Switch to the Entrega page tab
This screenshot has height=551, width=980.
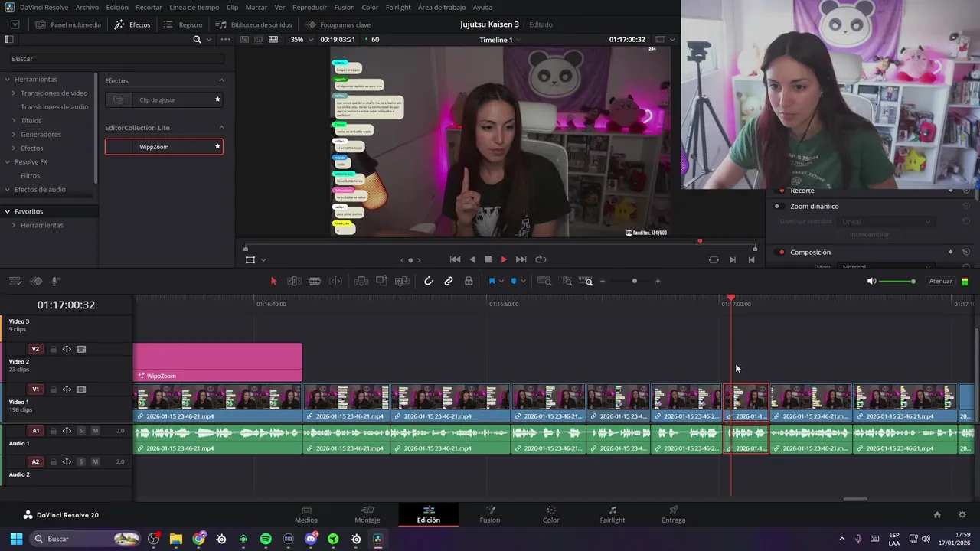pyautogui.click(x=674, y=514)
